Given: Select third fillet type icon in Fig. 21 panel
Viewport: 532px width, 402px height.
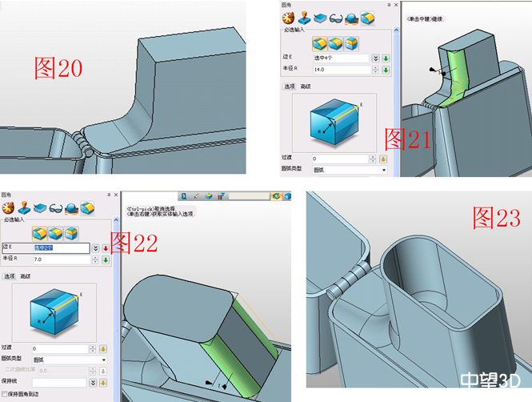Looking at the screenshot, I should pos(351,43).
